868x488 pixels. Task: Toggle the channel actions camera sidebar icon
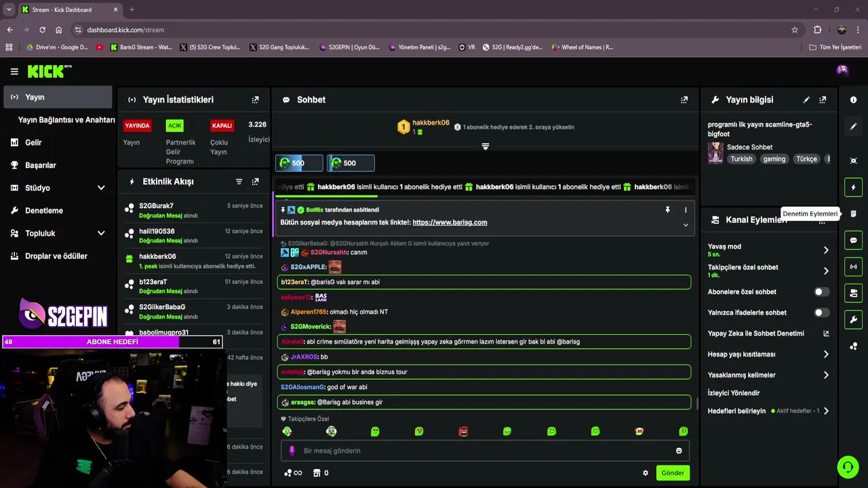coord(853,293)
